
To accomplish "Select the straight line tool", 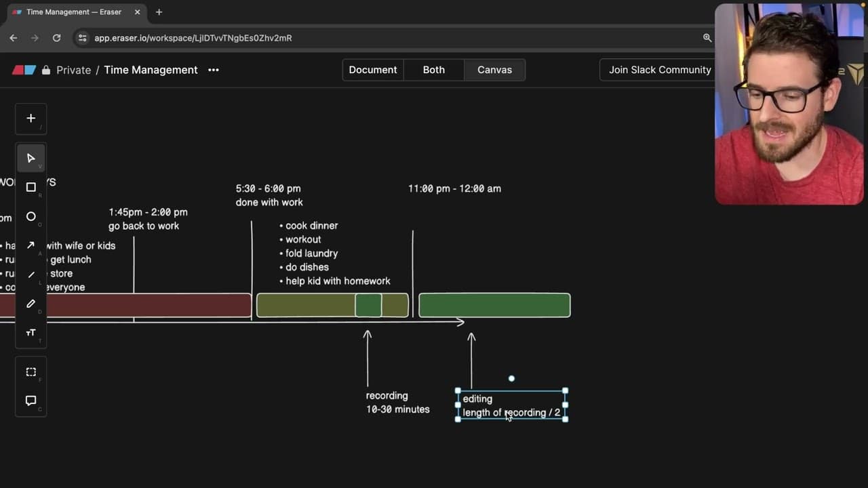I will 31,274.
